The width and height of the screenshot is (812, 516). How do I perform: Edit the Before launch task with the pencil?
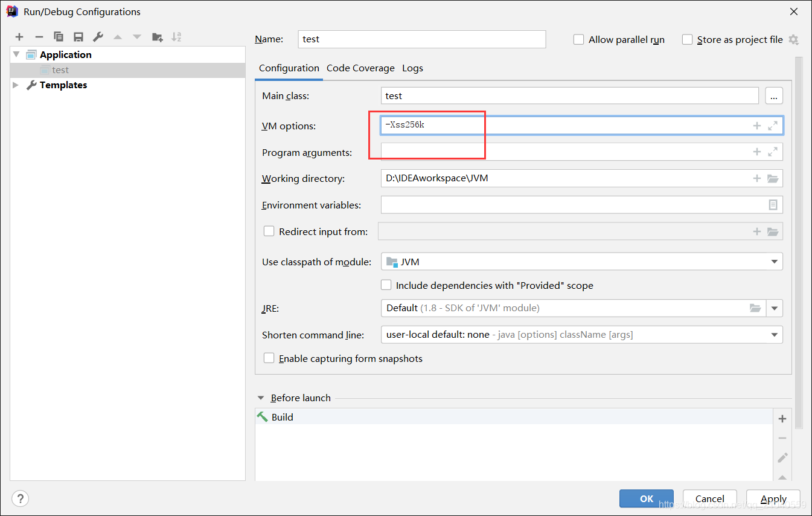pyautogui.click(x=782, y=457)
